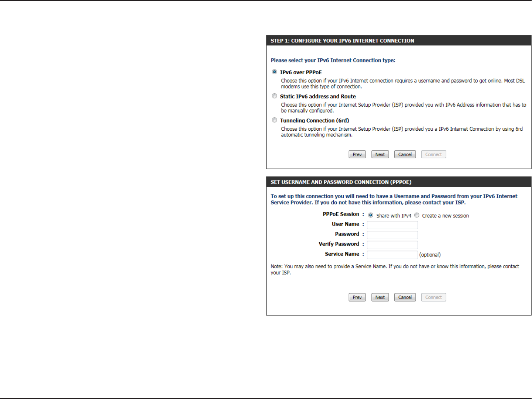This screenshot has height=399, width=532.
Task: Select Tunneling Connection (6rd) radio button
Action: point(274,120)
